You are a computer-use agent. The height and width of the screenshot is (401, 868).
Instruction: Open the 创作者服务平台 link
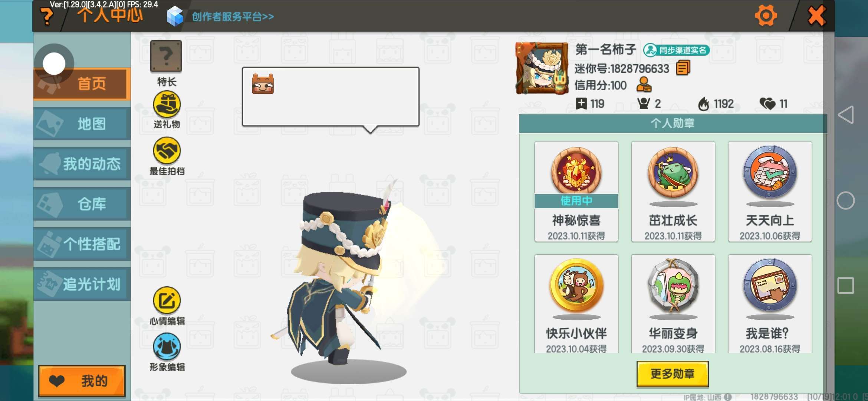click(233, 17)
